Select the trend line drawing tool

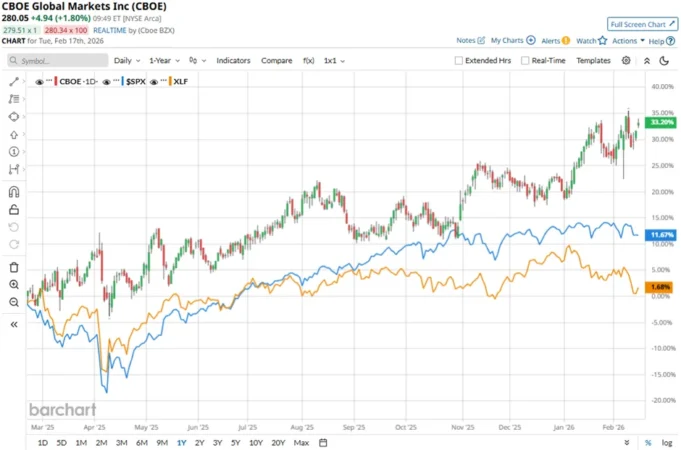point(14,81)
